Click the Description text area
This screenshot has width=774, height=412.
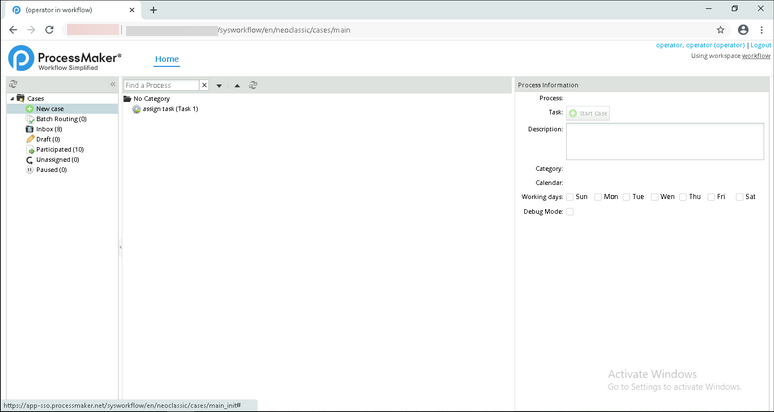coord(664,142)
